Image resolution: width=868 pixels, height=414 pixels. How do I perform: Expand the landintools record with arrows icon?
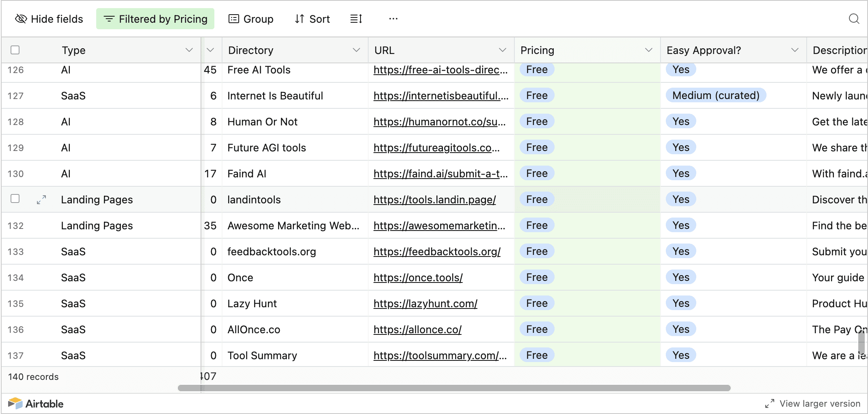[x=41, y=200]
